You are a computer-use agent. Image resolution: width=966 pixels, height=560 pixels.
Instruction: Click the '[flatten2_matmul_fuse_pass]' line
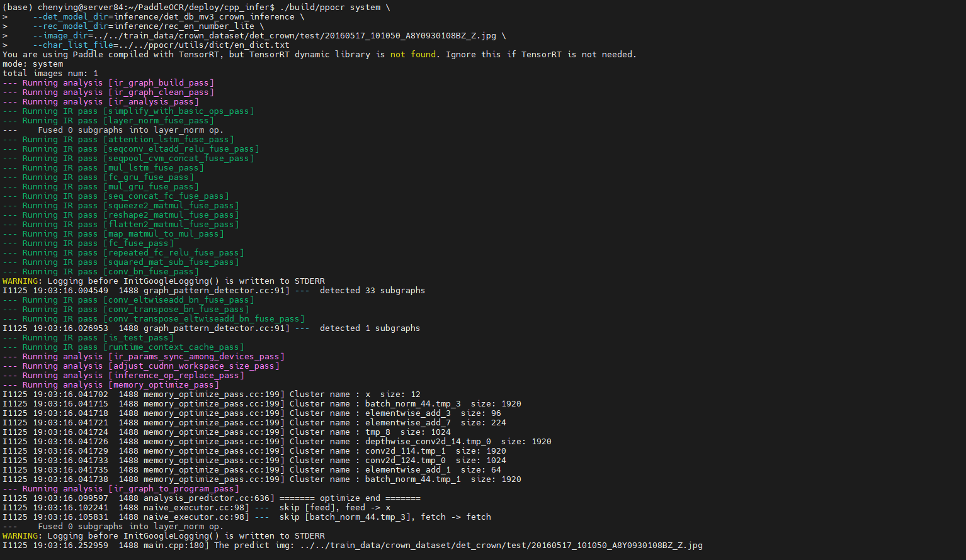[x=121, y=225]
